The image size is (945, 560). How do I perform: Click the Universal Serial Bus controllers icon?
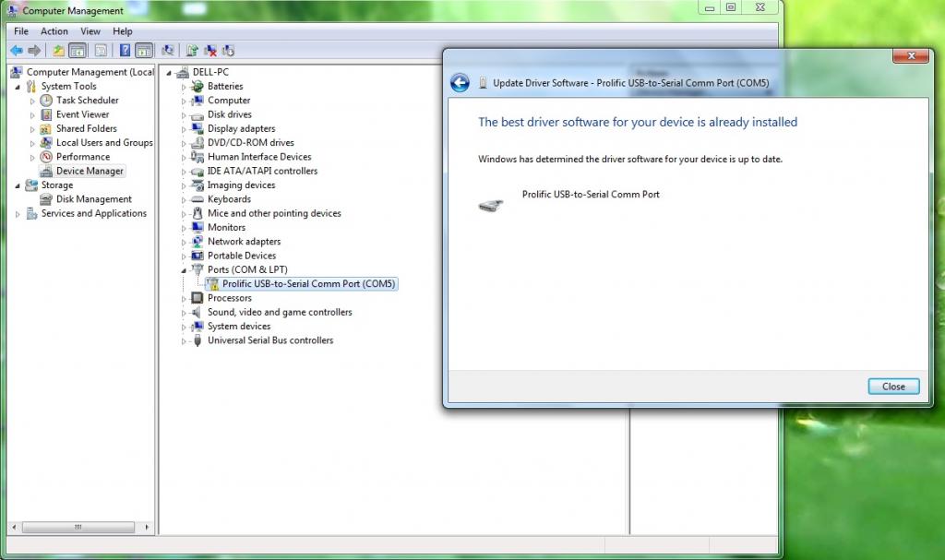tap(197, 340)
